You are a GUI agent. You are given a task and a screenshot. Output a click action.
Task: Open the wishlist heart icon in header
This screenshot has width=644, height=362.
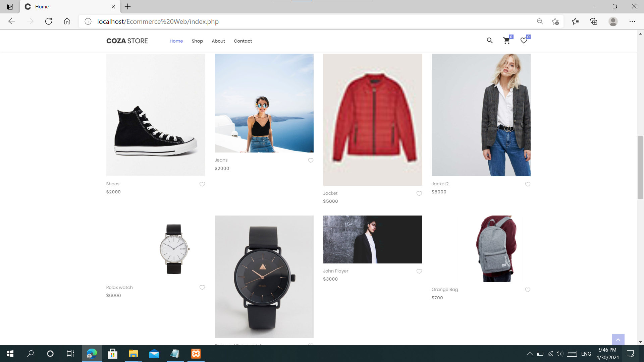point(524,41)
